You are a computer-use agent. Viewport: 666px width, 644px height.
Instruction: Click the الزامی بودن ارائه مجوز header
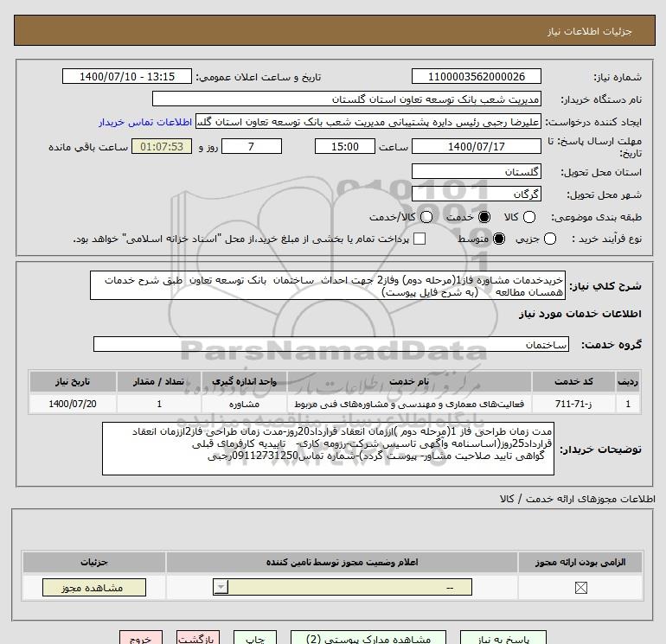tap(580, 562)
